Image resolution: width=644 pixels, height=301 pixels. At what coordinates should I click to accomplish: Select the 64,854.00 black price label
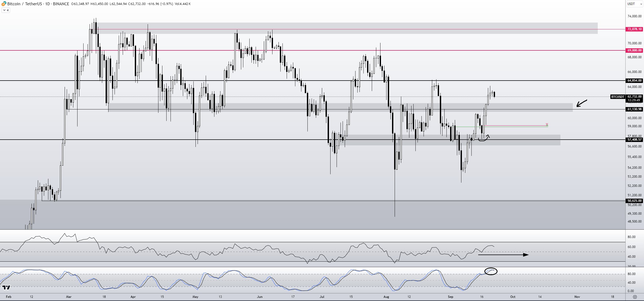[634, 81]
